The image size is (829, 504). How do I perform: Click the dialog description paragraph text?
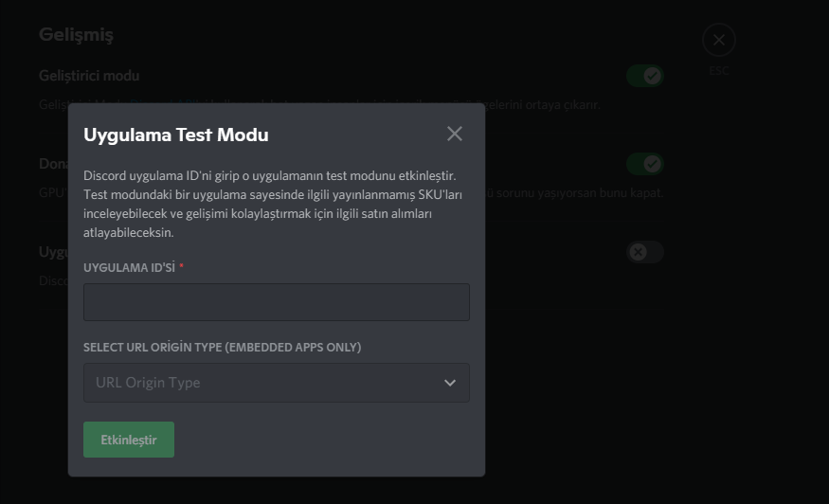(x=271, y=204)
